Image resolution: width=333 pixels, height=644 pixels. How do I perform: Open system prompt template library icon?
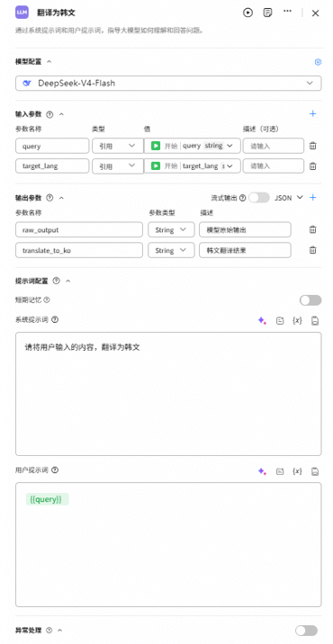coord(280,321)
